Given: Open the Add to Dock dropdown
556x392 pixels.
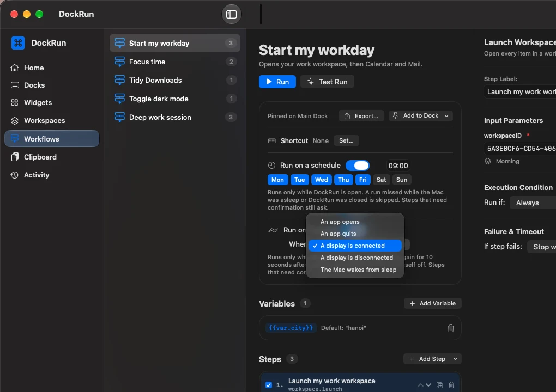Looking at the screenshot, I should point(421,116).
